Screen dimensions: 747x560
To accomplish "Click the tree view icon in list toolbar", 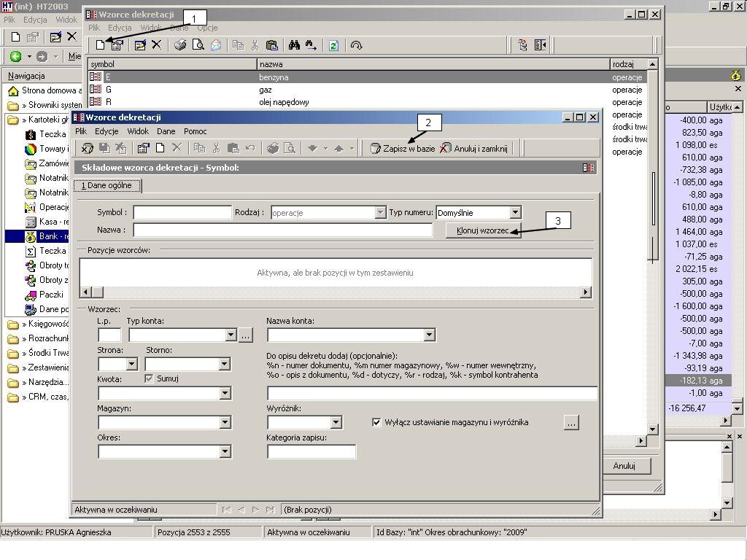I will 522,45.
